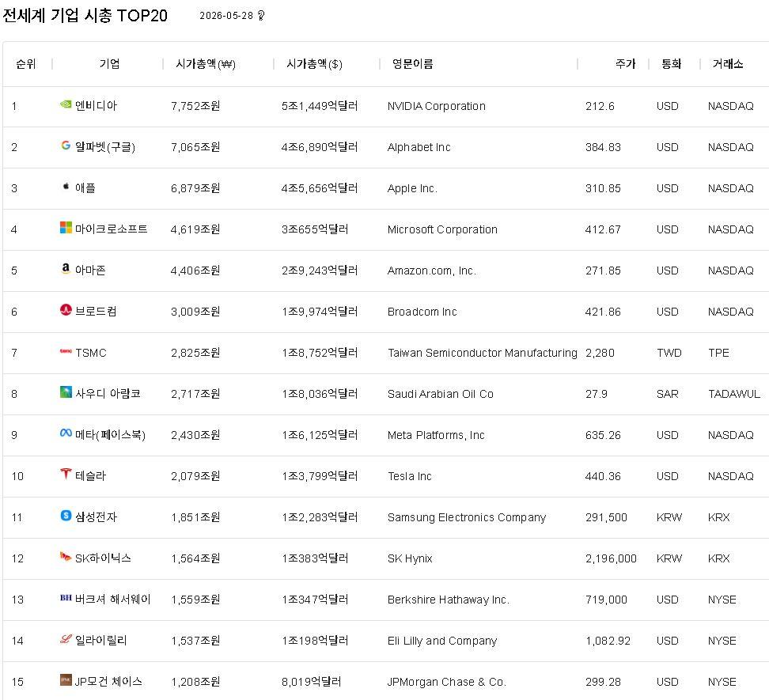Click the Eli Lilly script logo icon
Image resolution: width=769 pixels, height=700 pixels.
point(66,639)
